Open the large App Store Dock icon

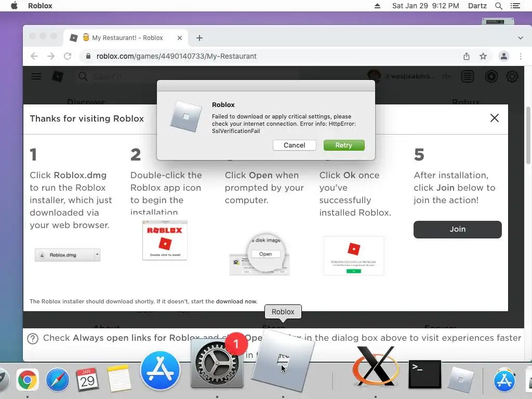[x=160, y=370]
